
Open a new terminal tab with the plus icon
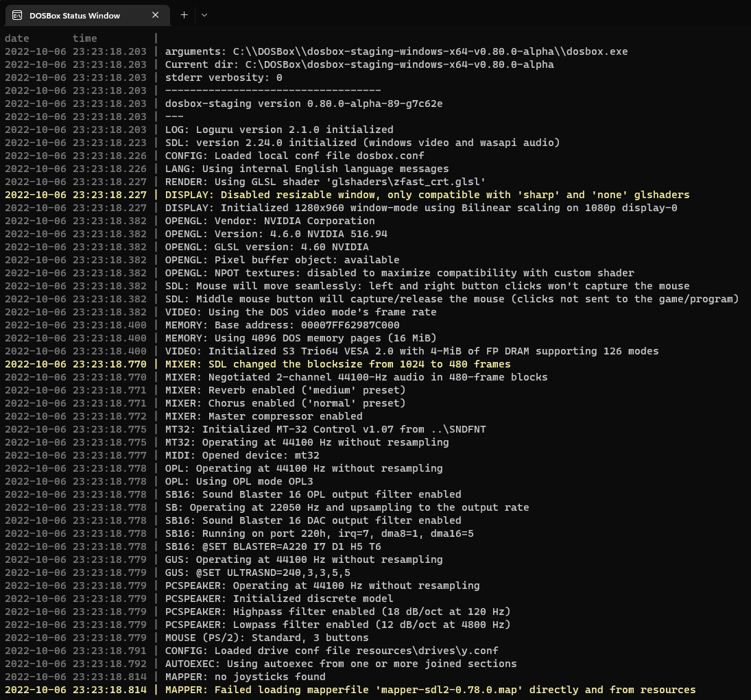pyautogui.click(x=184, y=14)
